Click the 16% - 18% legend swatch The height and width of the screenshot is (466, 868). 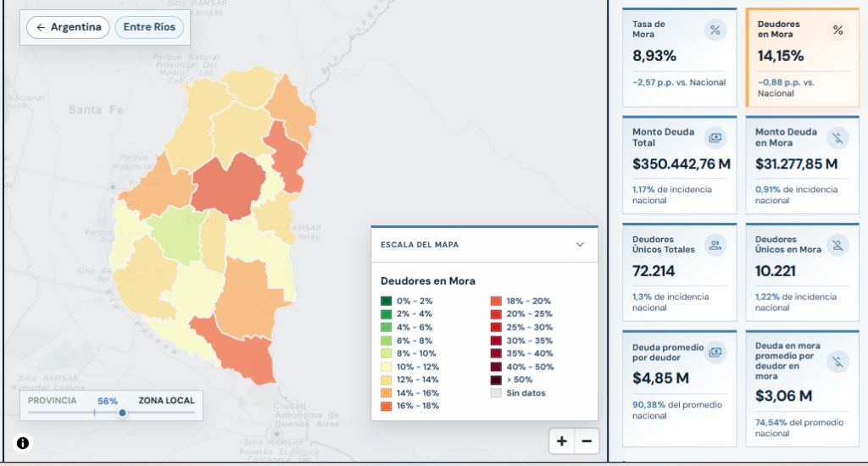(386, 406)
